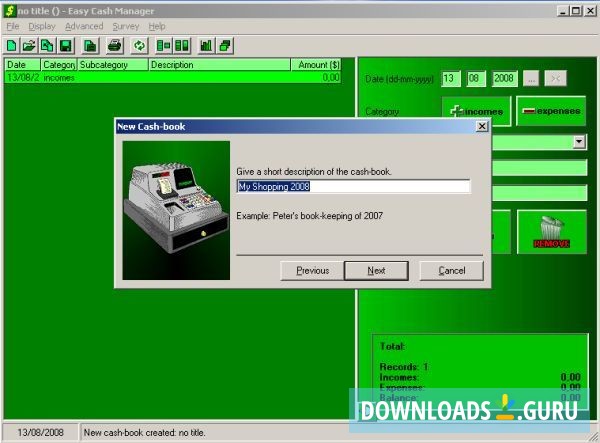Click the two-equal-columns layout icon

click(x=182, y=46)
